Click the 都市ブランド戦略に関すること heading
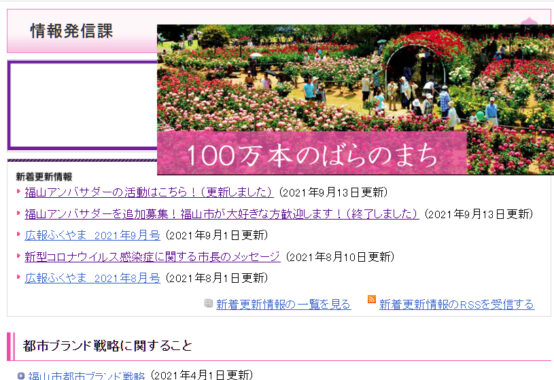The width and height of the screenshot is (554, 380). (x=107, y=346)
